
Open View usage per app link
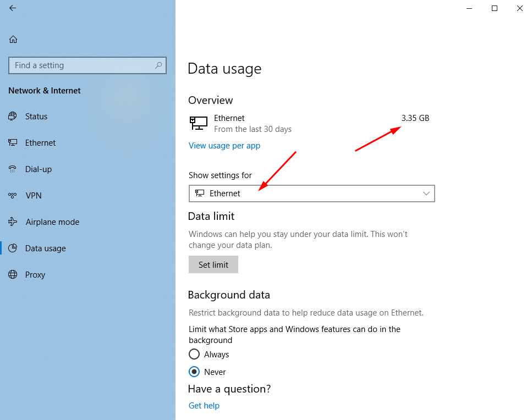224,145
